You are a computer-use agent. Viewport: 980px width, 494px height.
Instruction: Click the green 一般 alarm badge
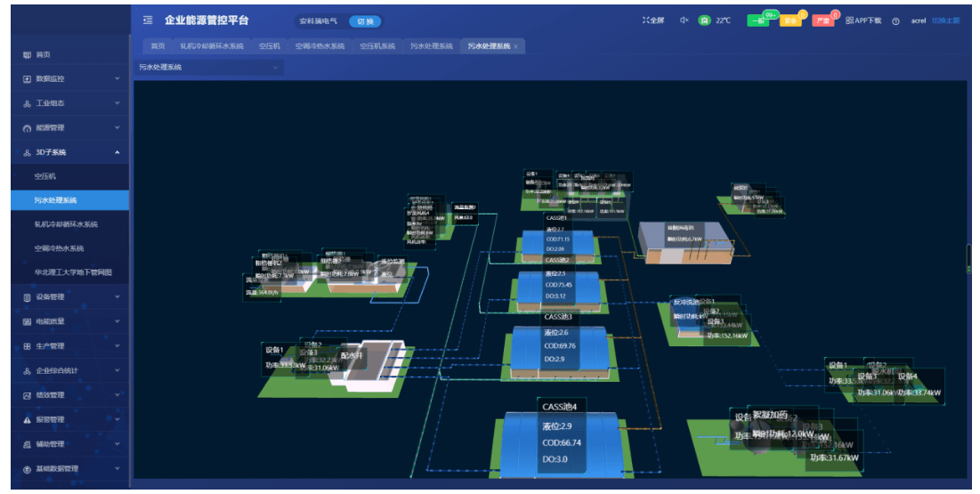click(758, 20)
